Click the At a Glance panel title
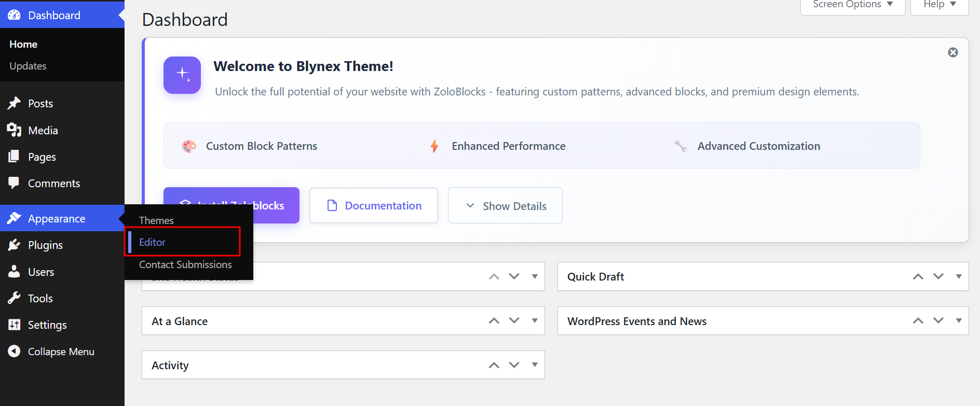 (180, 321)
